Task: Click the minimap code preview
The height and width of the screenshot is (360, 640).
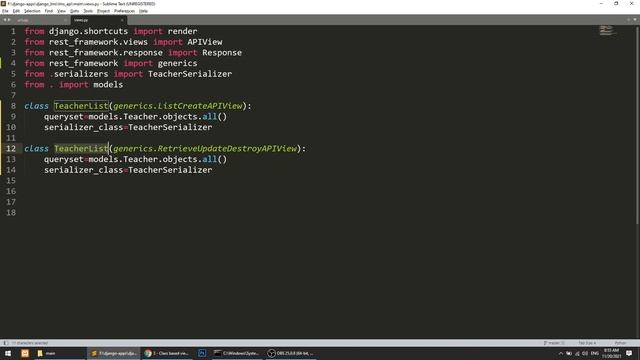Action: (607, 31)
